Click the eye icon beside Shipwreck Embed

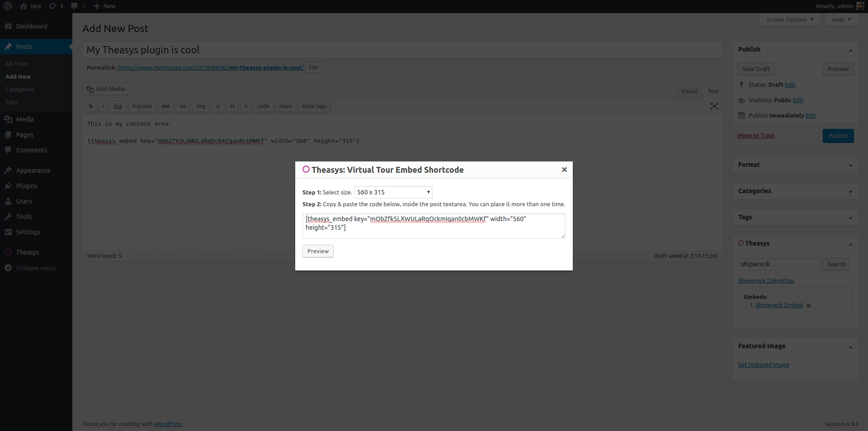pyautogui.click(x=809, y=306)
